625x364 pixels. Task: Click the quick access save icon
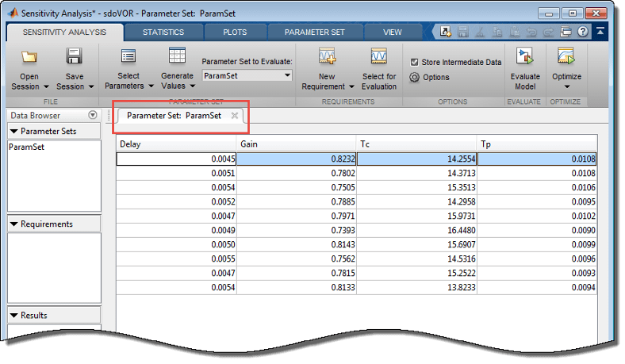point(462,32)
